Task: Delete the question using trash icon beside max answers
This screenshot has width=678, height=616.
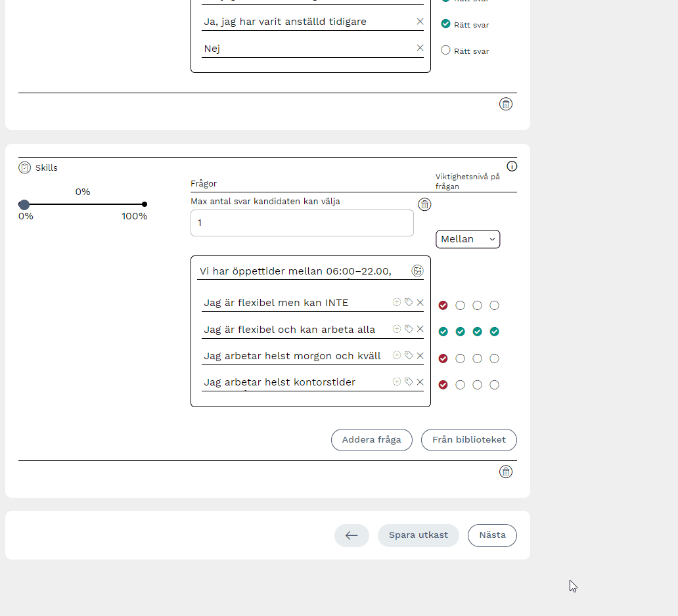Action: click(425, 204)
